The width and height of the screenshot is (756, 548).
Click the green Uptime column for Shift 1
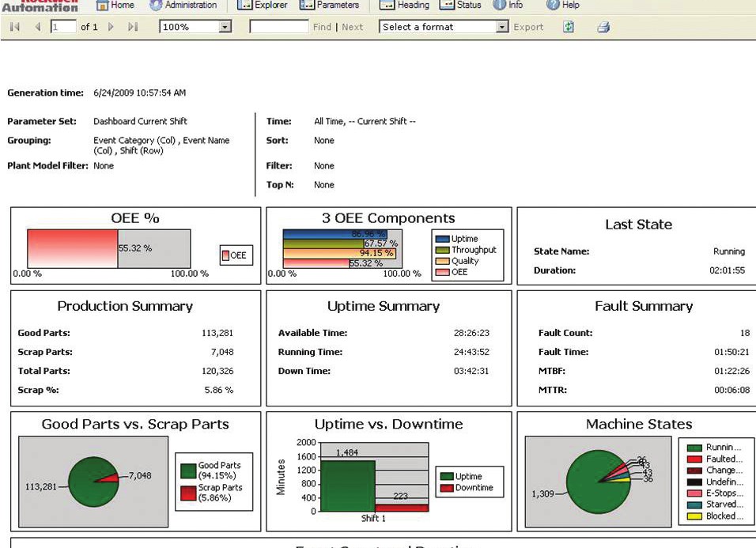click(x=348, y=486)
